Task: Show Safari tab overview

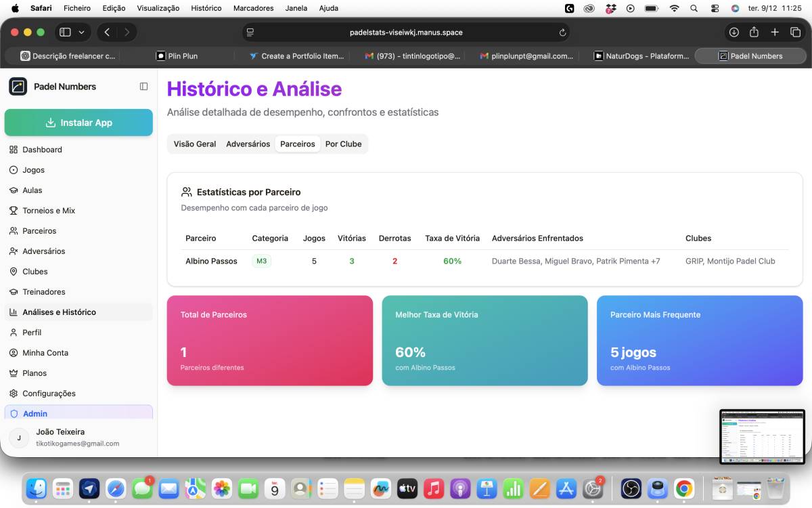Action: click(x=795, y=33)
